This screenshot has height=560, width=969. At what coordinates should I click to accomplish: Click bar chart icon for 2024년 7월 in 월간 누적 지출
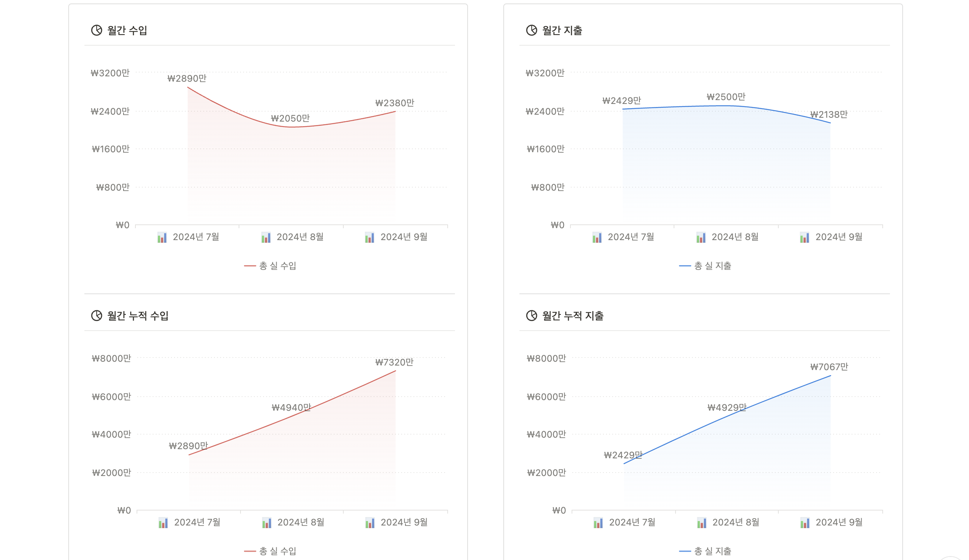(x=598, y=523)
